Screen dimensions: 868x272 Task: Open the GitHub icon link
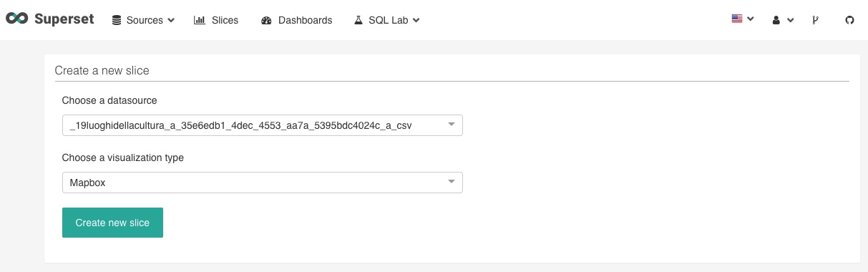coord(849,21)
